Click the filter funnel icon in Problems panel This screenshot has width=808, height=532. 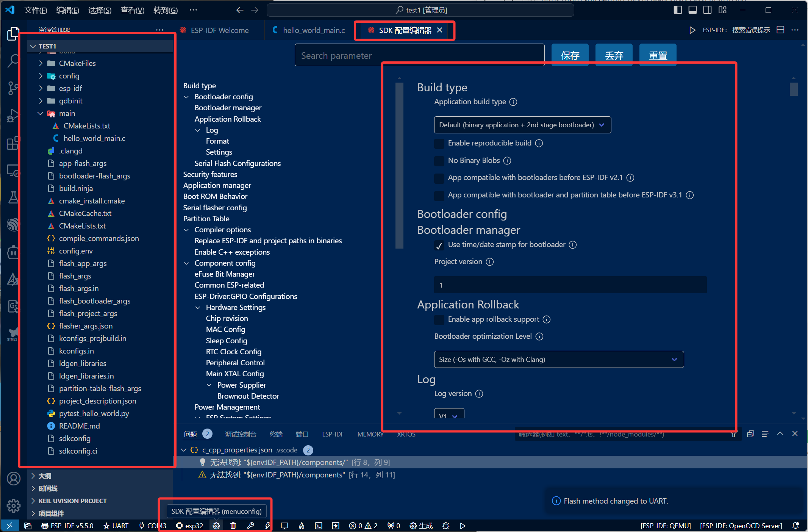734,434
